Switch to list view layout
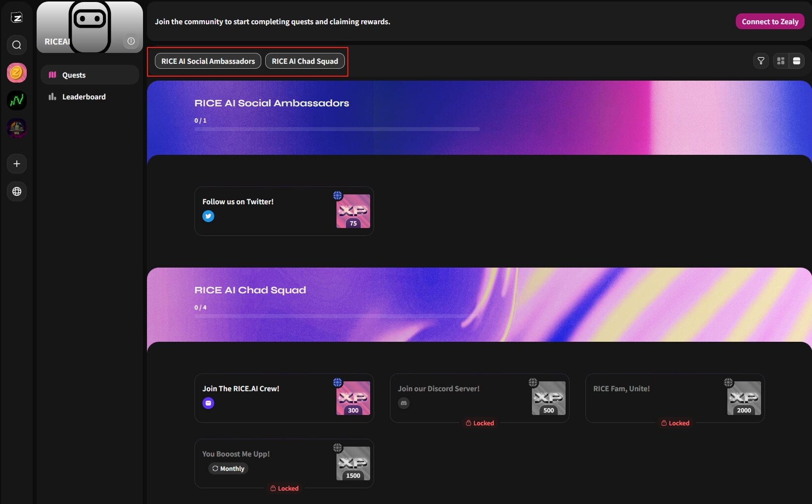Viewport: 812px width, 504px height. [797, 61]
